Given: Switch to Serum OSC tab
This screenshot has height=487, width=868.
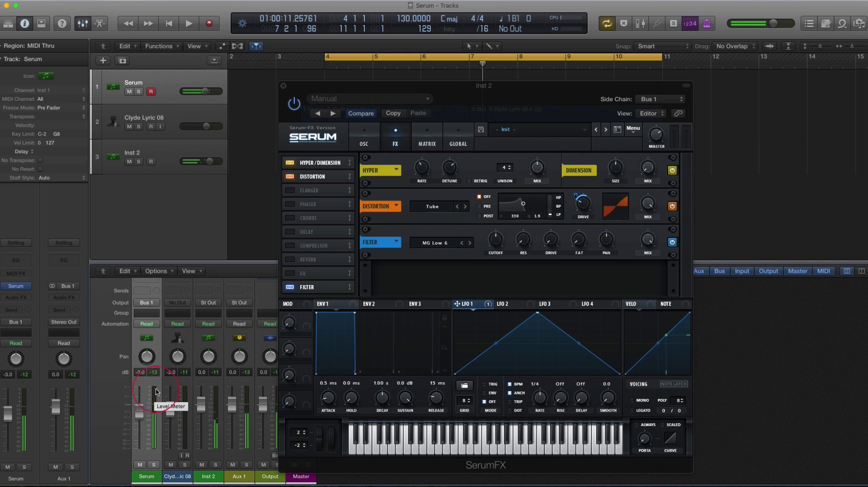Looking at the screenshot, I should 363,136.
